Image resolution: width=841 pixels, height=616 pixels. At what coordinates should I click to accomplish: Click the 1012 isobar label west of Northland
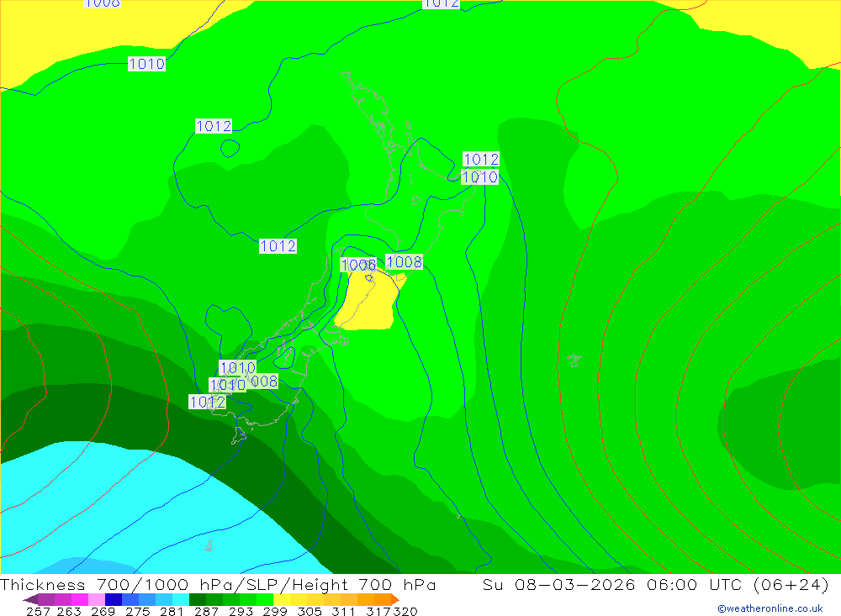tap(214, 126)
